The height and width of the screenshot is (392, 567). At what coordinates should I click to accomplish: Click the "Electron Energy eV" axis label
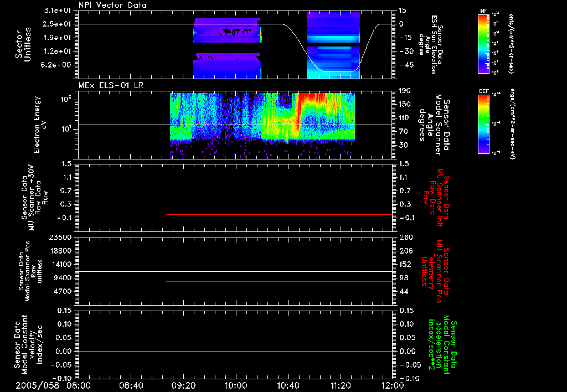tap(40, 125)
